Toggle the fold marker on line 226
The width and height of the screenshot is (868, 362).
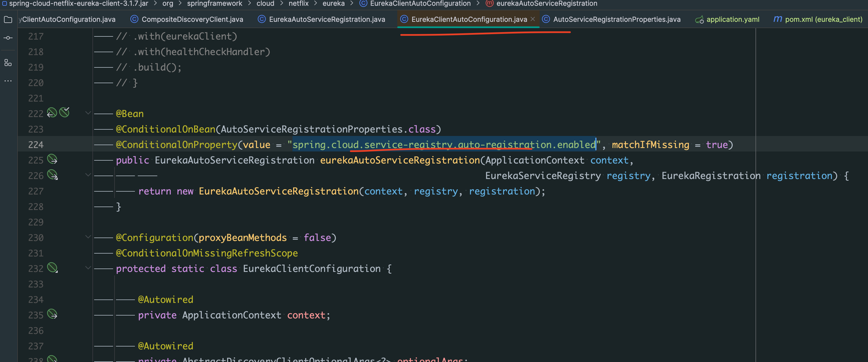click(x=88, y=175)
